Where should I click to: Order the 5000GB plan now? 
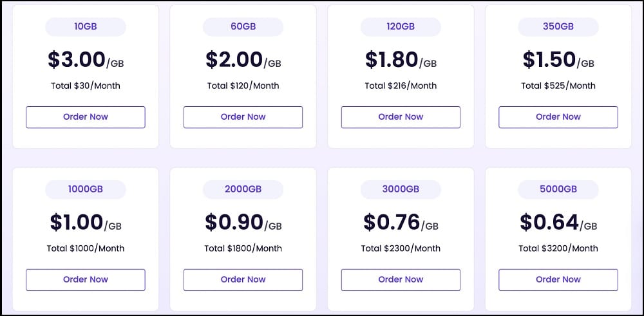click(x=558, y=280)
